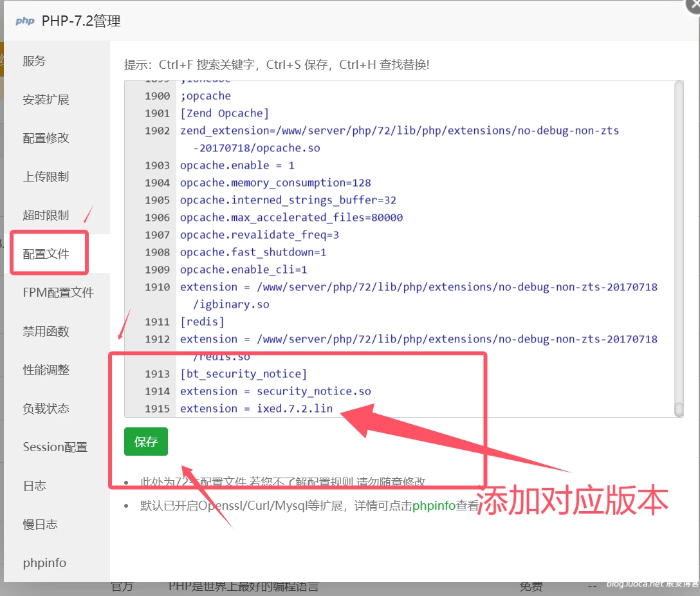The image size is (700, 596).
Task: Open Session配置 tab
Action: click(55, 447)
